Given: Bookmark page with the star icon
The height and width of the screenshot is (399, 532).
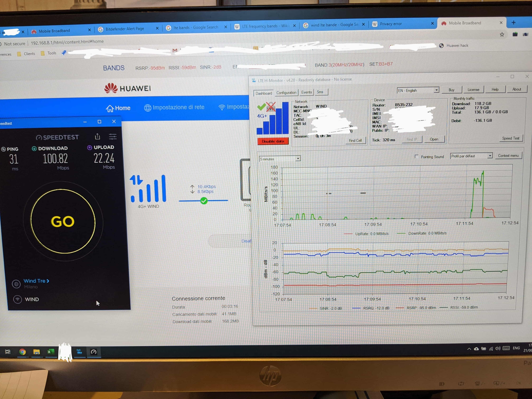Looking at the screenshot, I should [x=502, y=35].
